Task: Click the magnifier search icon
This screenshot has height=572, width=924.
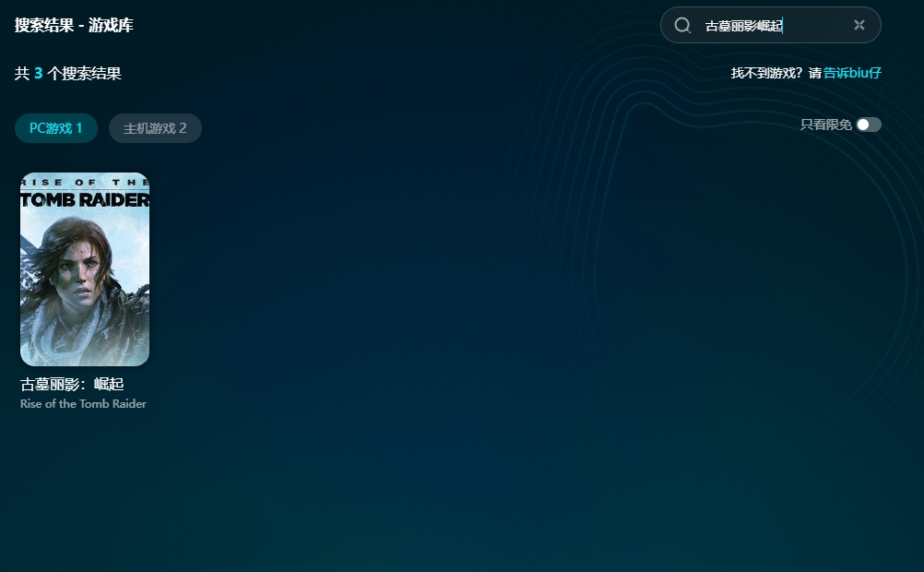Action: (x=682, y=25)
